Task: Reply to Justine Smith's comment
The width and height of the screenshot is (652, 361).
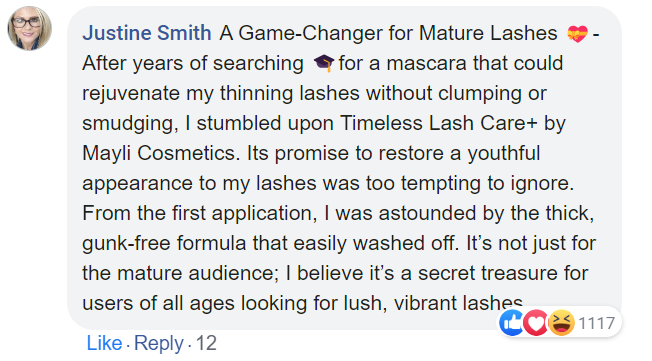Action: (159, 344)
